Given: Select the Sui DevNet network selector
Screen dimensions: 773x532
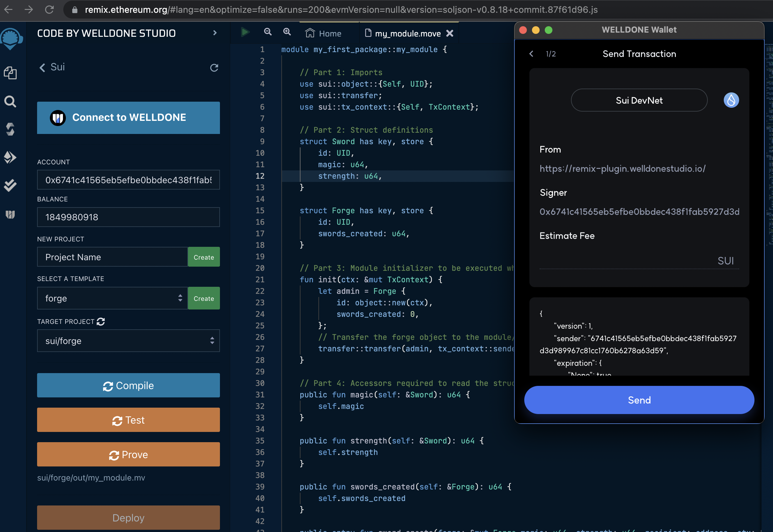Looking at the screenshot, I should 639,100.
